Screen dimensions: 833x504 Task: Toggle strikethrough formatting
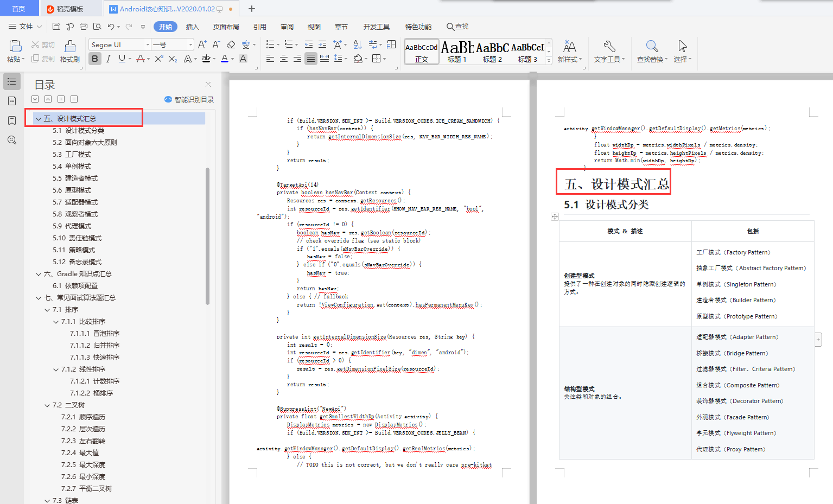[141, 59]
